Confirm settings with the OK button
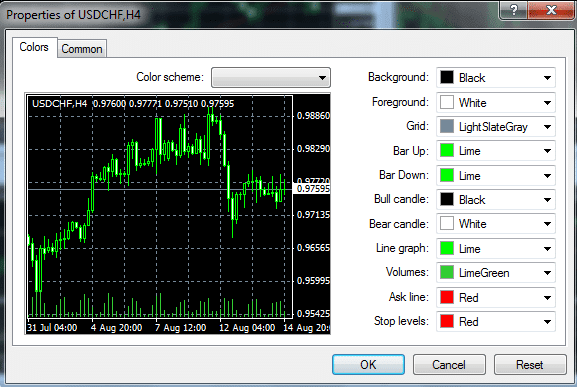This screenshot has width=577, height=387. (x=368, y=365)
